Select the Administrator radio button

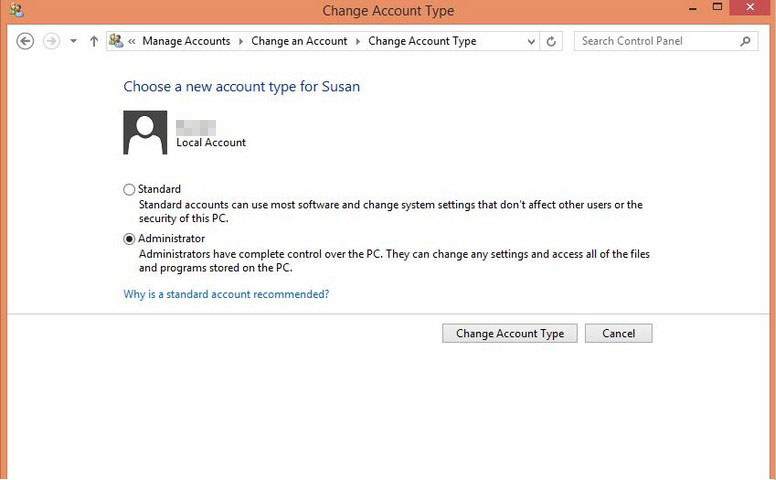coord(129,239)
